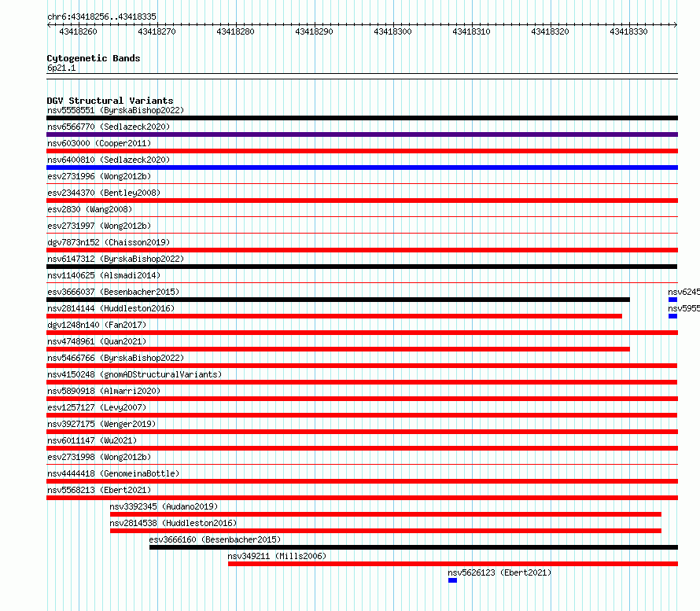The height and width of the screenshot is (611, 700).
Task: Click dgv7873n152 (Chaisson2019) label
Action: click(109, 242)
